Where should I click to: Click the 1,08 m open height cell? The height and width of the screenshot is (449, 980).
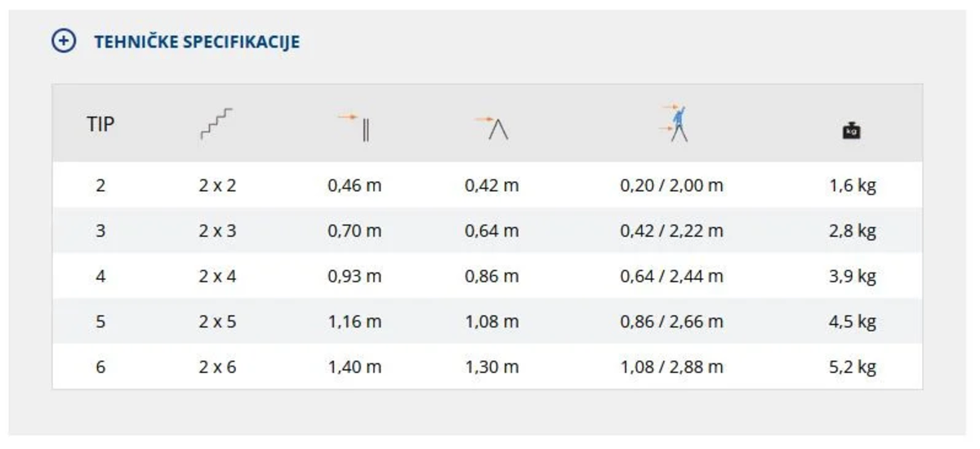coord(492,322)
